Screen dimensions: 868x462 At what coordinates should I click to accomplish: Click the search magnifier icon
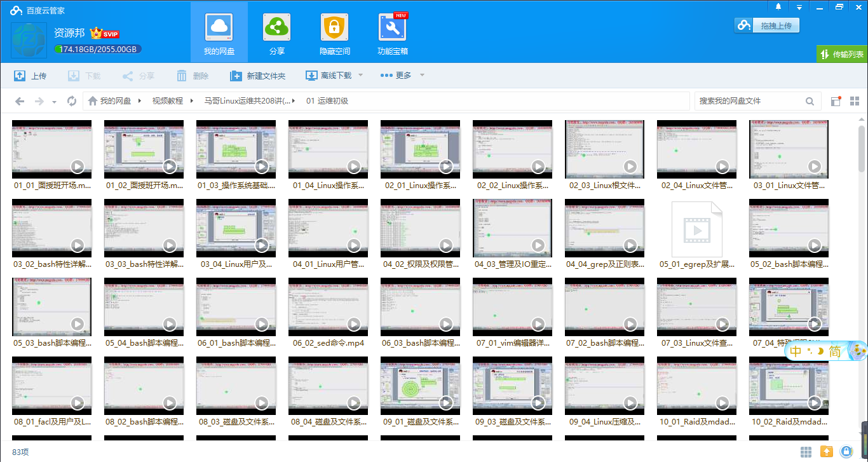[810, 101]
